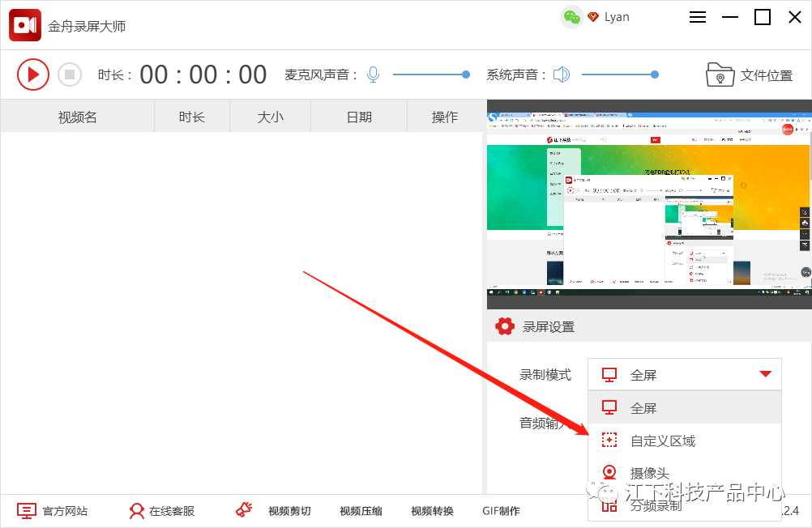Open the file location folder icon
Screen dimensions: 812x528
720,75
